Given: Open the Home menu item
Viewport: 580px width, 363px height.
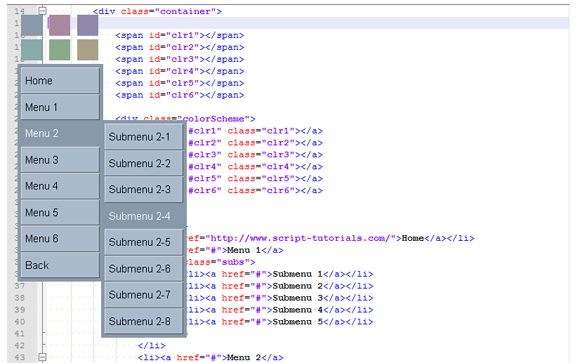Looking at the screenshot, I should 60,80.
